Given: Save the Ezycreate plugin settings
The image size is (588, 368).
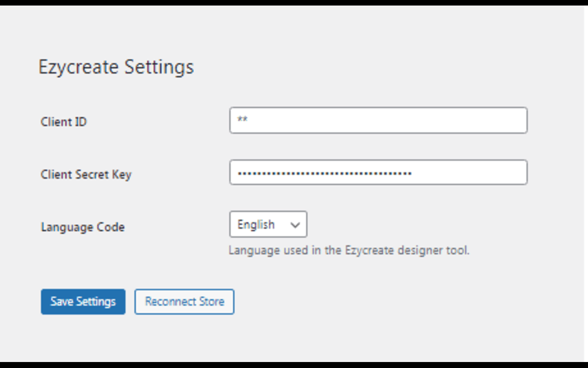Looking at the screenshot, I should [x=83, y=302].
